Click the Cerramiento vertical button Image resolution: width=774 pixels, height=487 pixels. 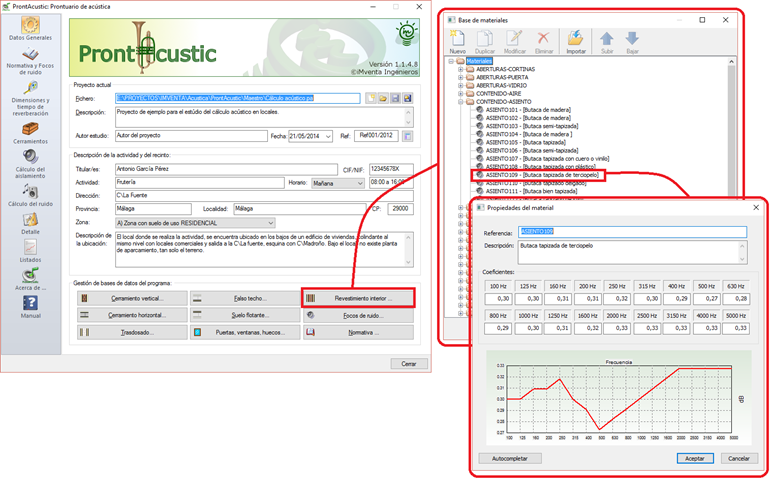pyautogui.click(x=132, y=299)
